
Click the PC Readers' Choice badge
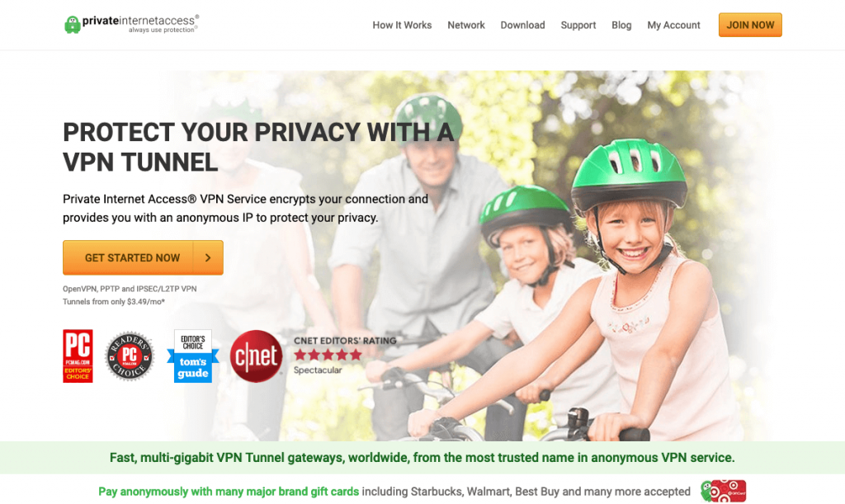(130, 356)
